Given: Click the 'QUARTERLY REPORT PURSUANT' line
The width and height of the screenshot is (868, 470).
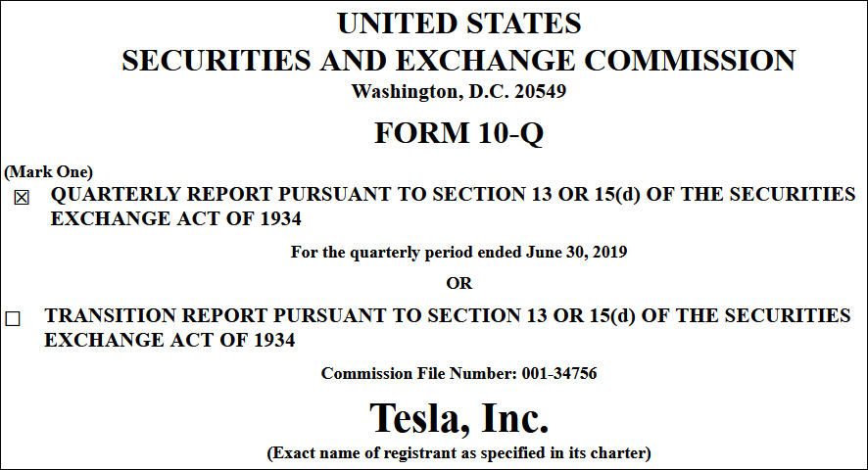Looking at the screenshot, I should 225,195.
